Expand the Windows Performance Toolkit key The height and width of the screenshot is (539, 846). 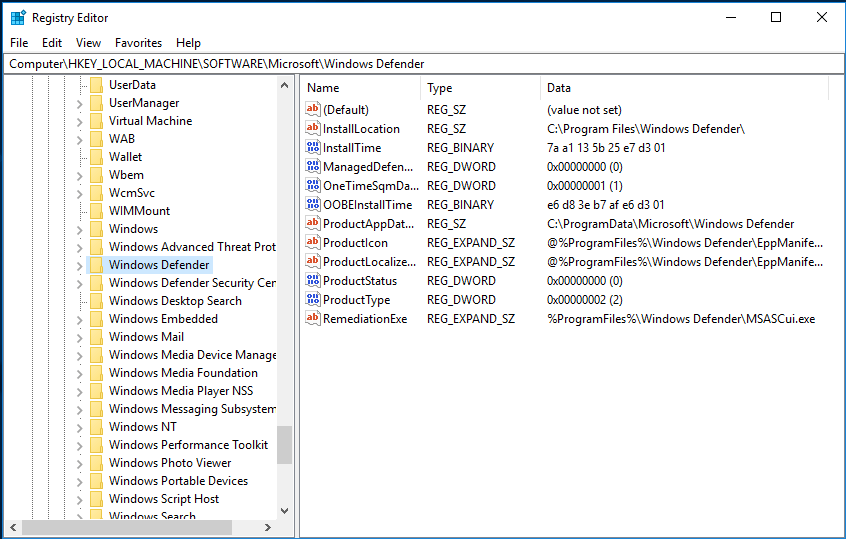pos(79,445)
